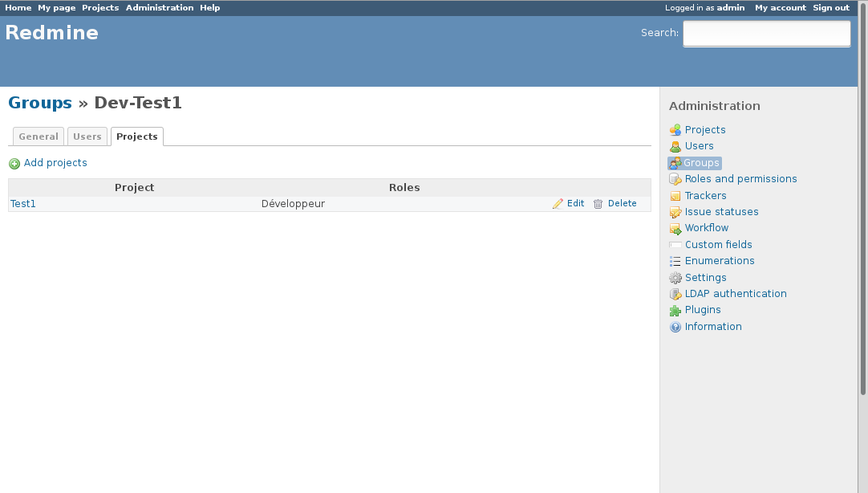Edit the Test1 membership roles

pos(575,203)
